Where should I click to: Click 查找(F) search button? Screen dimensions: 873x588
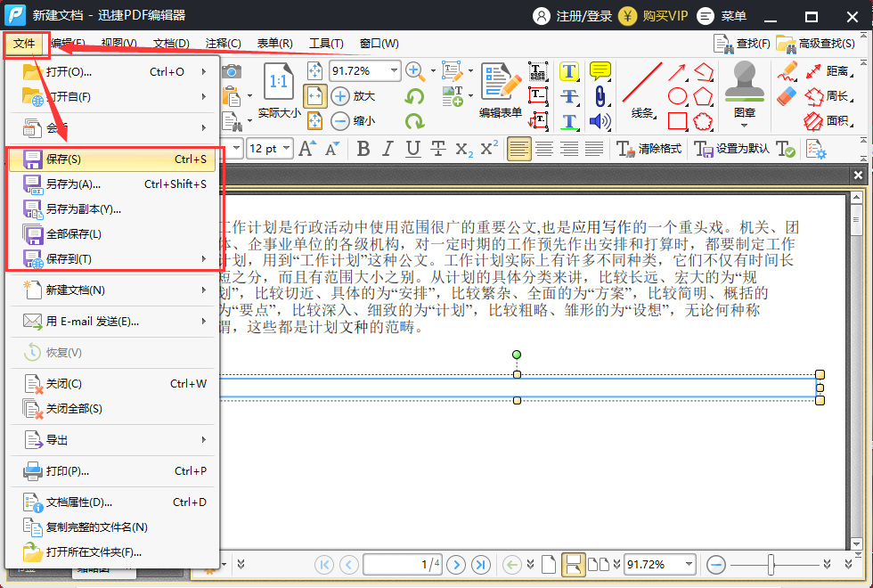(742, 44)
